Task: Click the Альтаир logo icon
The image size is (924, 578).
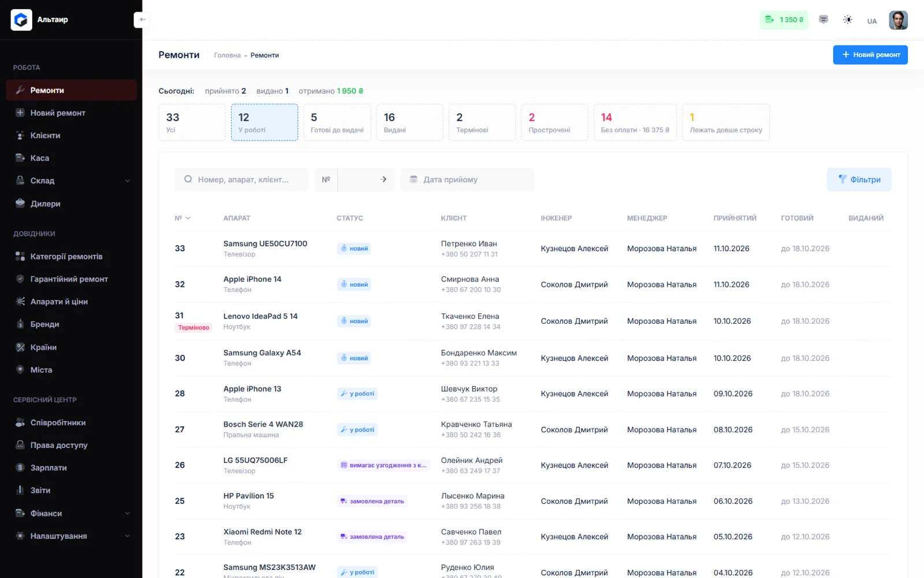Action: pos(21,20)
